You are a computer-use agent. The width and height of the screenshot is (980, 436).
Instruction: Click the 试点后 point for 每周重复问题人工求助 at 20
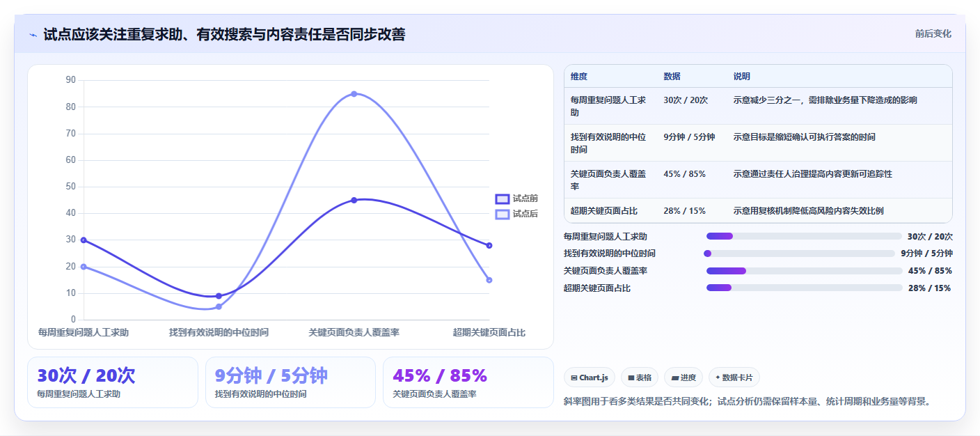(84, 267)
